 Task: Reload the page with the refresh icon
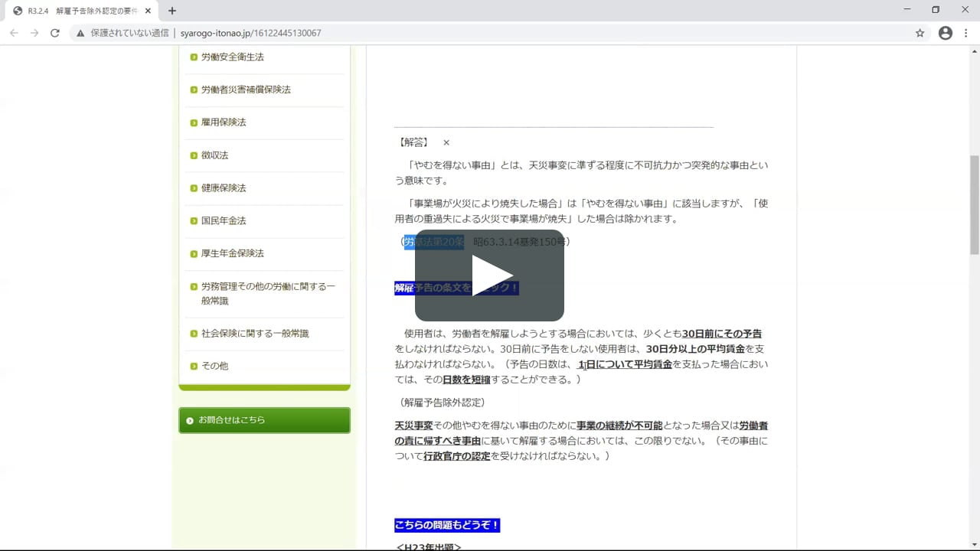(55, 33)
